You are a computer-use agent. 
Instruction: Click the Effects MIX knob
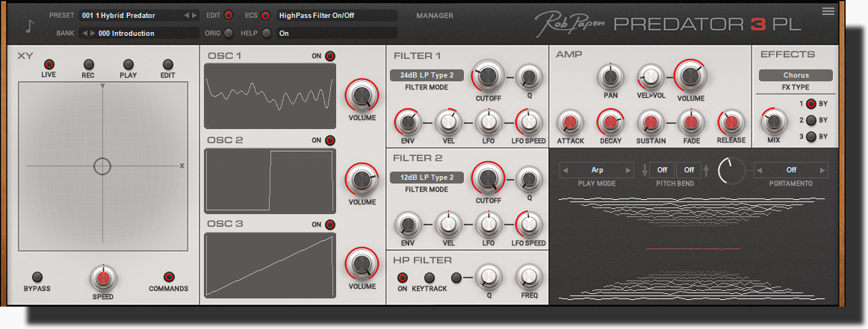774,122
